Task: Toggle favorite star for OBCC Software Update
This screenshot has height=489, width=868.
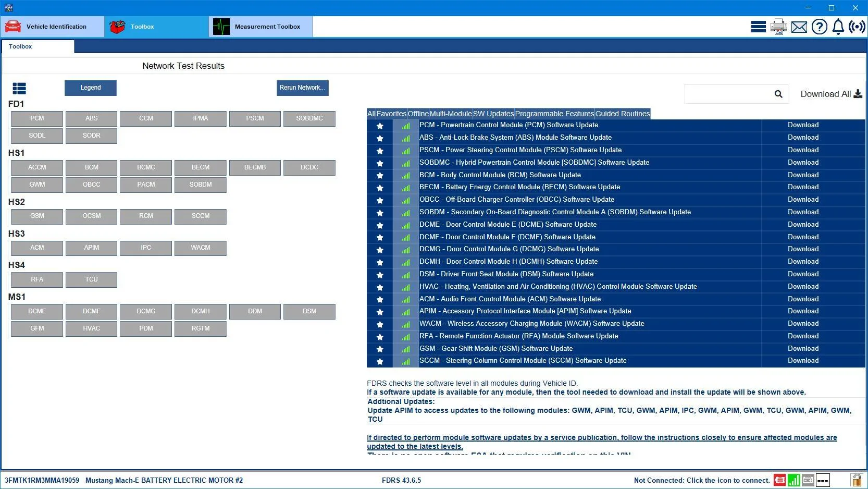Action: (380, 200)
